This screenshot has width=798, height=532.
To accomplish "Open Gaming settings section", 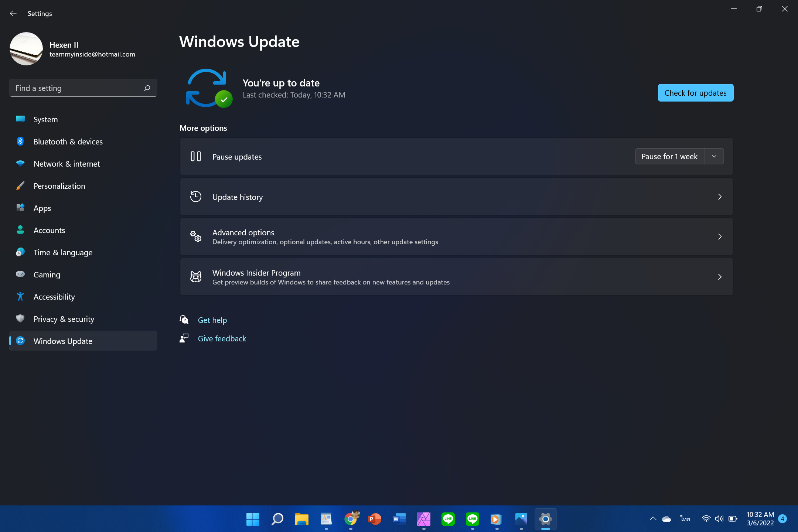I will click(x=46, y=274).
